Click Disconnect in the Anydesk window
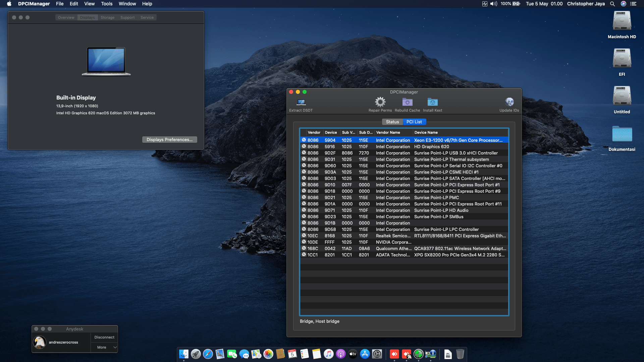Viewport: 644px width, 362px height. pyautogui.click(x=104, y=337)
